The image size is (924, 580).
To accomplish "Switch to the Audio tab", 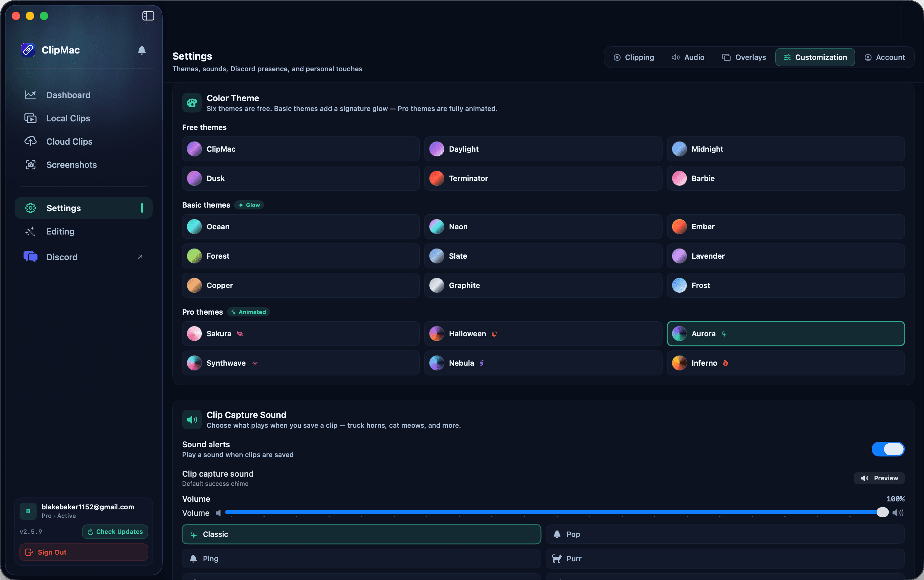I will pos(688,57).
